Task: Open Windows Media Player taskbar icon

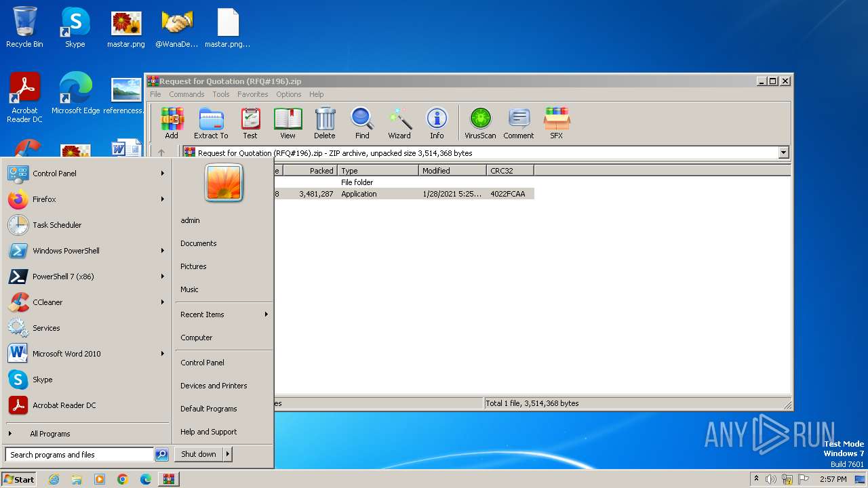Action: tap(100, 479)
